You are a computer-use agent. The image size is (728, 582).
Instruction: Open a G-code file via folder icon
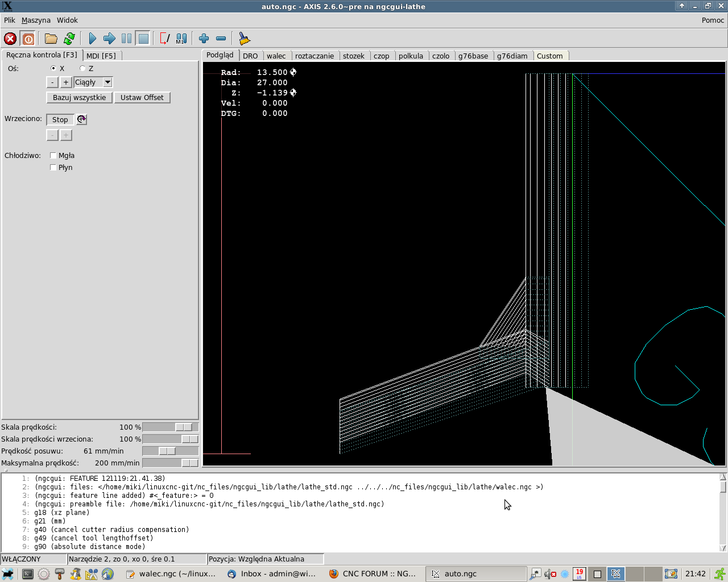click(x=51, y=39)
